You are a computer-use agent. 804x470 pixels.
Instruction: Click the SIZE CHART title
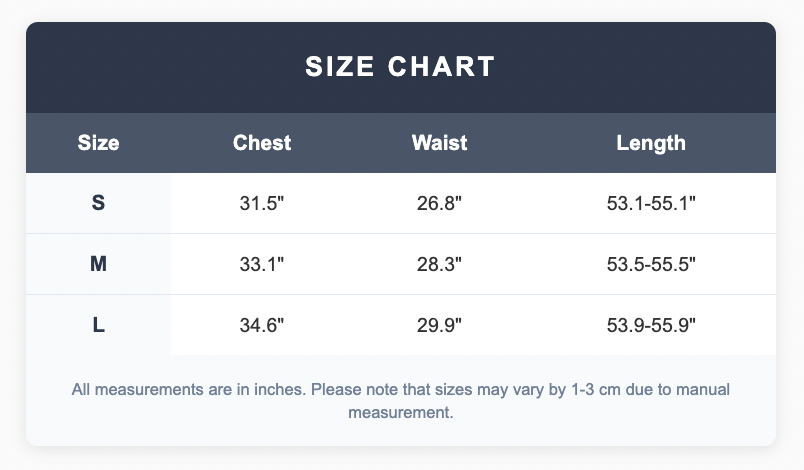point(400,67)
